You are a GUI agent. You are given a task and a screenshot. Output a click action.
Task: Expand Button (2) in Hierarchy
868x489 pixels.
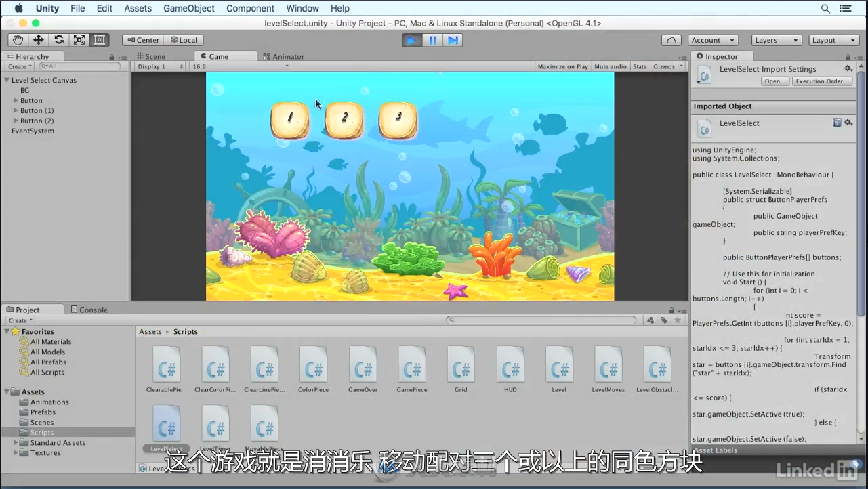(x=16, y=121)
